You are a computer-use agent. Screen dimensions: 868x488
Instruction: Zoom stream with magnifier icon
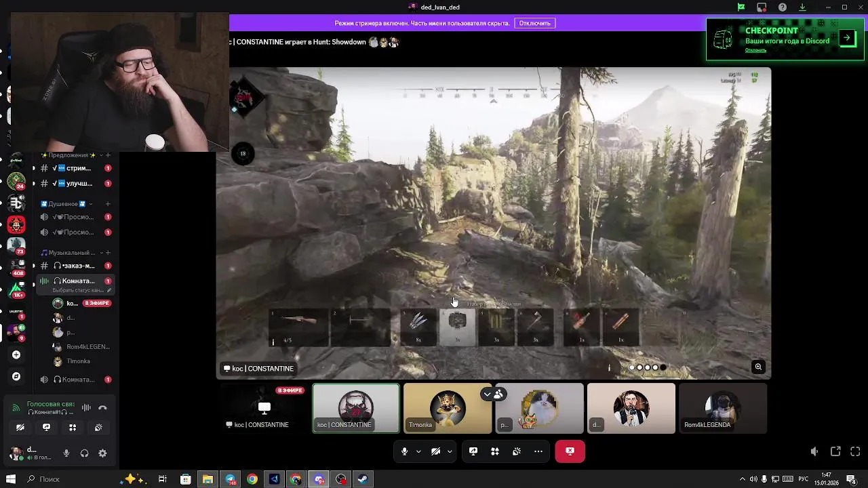tap(758, 367)
